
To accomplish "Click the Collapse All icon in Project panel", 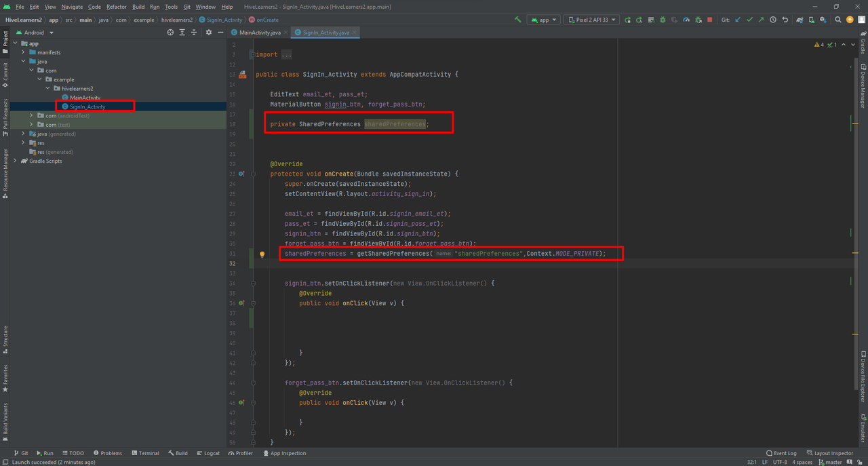I will pos(194,32).
